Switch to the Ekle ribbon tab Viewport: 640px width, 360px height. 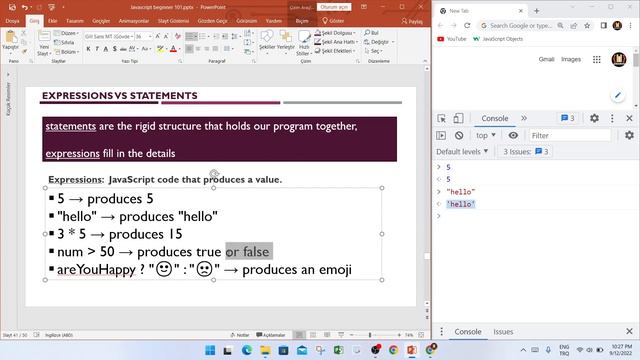(53, 21)
